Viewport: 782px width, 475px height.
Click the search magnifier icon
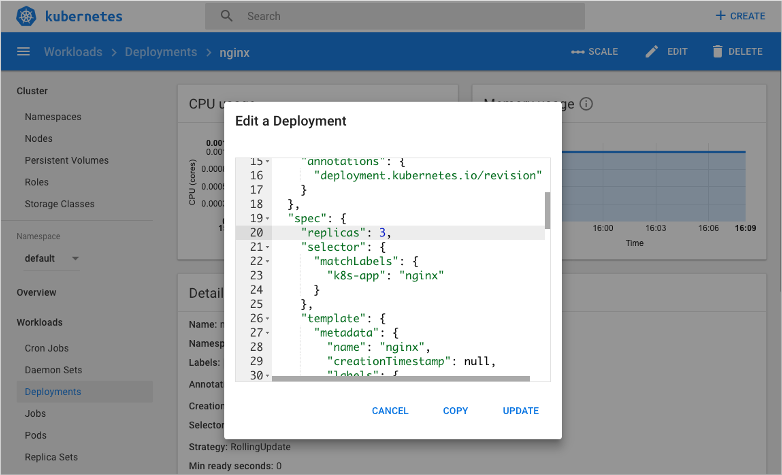(226, 16)
